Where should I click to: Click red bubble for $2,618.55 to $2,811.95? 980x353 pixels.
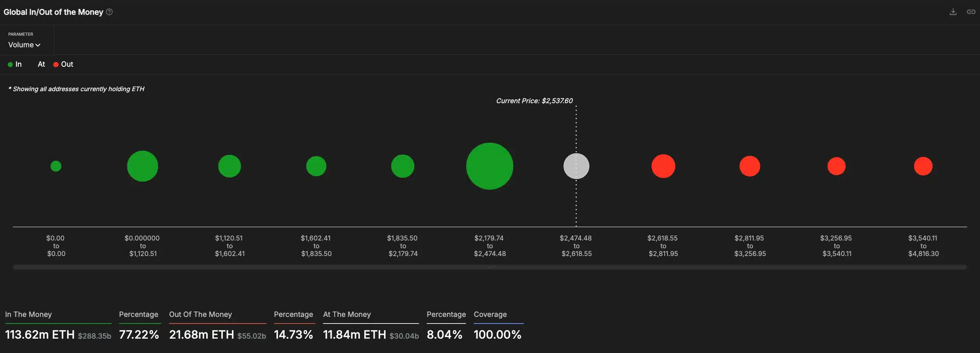[x=663, y=166]
